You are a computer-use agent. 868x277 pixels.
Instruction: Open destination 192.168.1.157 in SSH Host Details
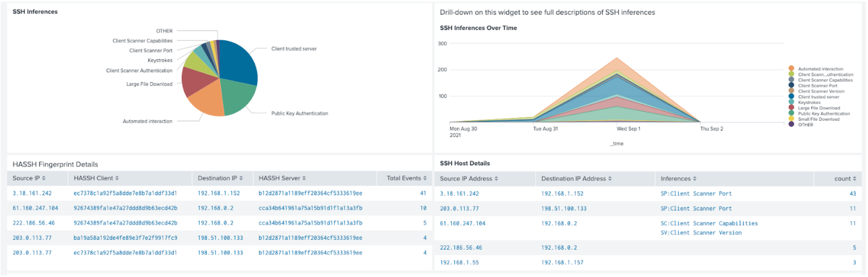(x=562, y=262)
